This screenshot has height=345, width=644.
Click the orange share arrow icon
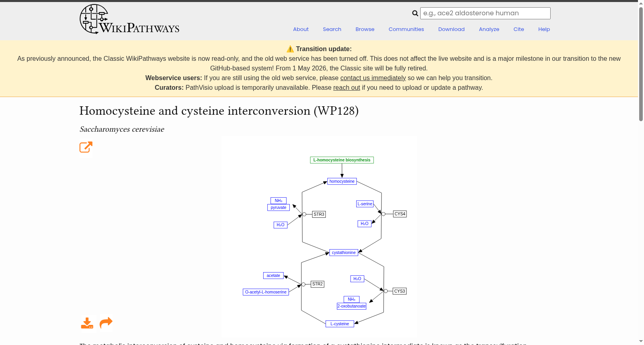click(x=106, y=322)
